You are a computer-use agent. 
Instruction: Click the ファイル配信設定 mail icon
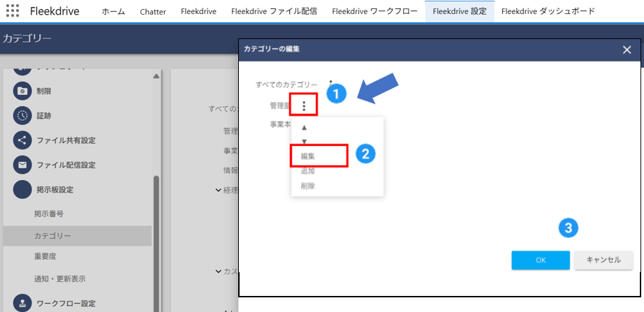[x=22, y=165]
